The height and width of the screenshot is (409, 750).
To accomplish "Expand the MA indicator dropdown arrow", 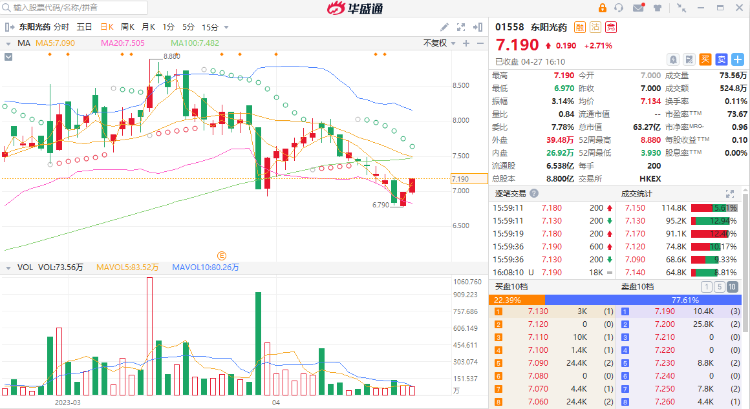I will [8, 44].
